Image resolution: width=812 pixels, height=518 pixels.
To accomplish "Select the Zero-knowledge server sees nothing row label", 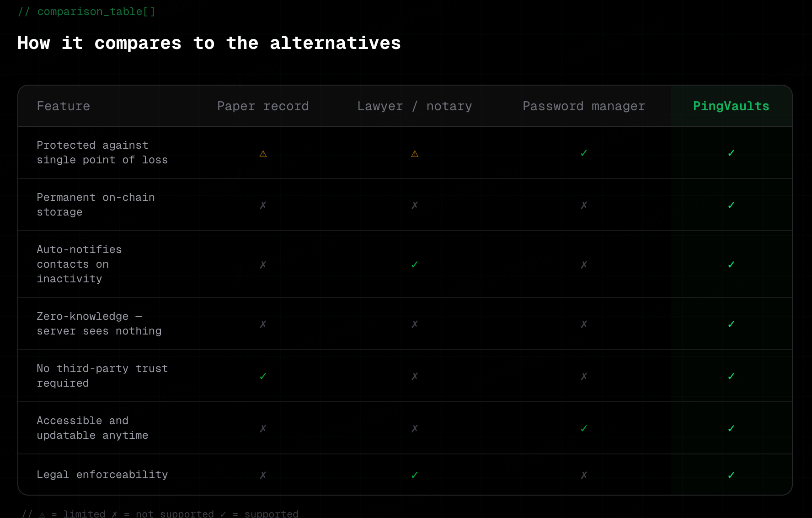I will click(x=99, y=324).
